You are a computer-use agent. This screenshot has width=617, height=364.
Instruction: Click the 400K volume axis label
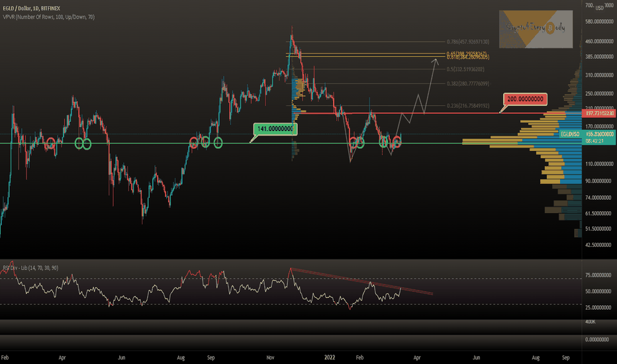(x=591, y=322)
